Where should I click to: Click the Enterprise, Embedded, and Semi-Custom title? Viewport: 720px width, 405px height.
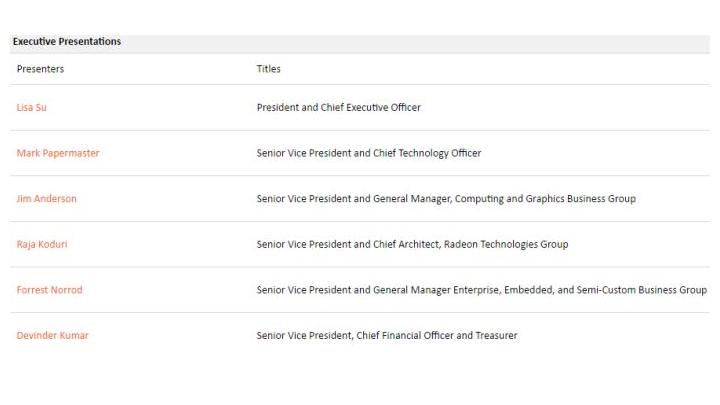pyautogui.click(x=482, y=290)
